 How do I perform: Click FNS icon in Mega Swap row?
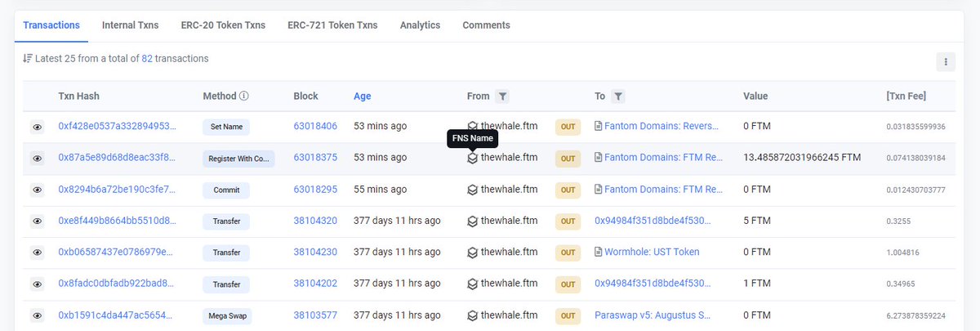point(472,315)
